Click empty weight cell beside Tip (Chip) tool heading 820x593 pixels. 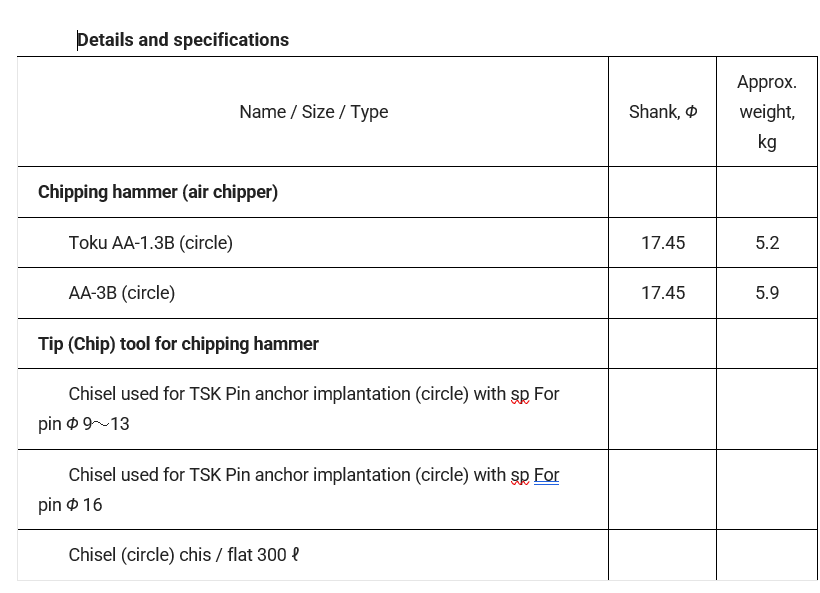pyautogui.click(x=767, y=344)
